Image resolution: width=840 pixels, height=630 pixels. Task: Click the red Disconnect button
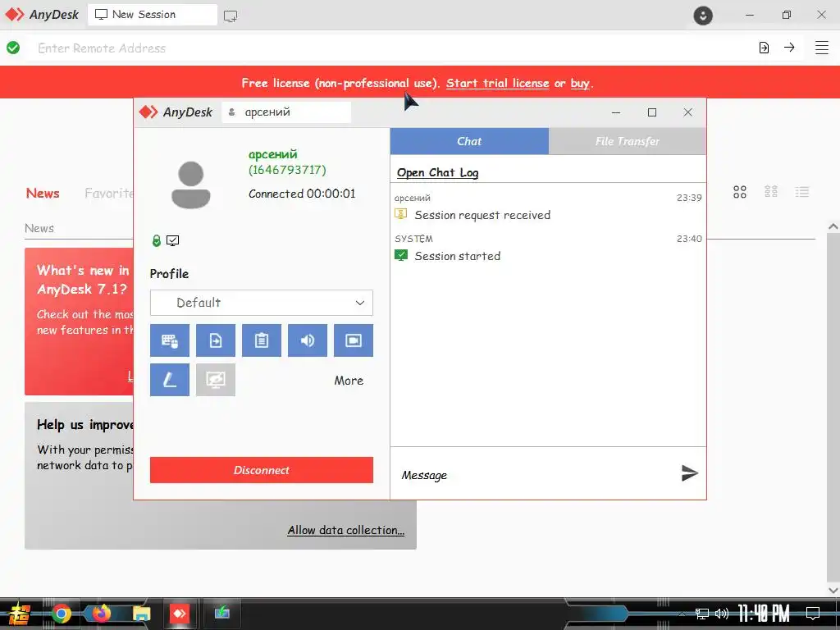[x=262, y=470]
